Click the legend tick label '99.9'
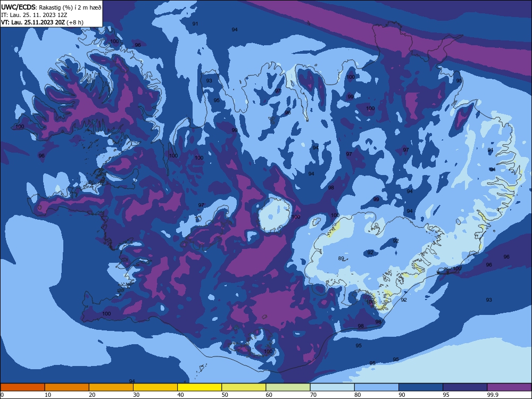The width and height of the screenshot is (532, 399). tap(493, 395)
